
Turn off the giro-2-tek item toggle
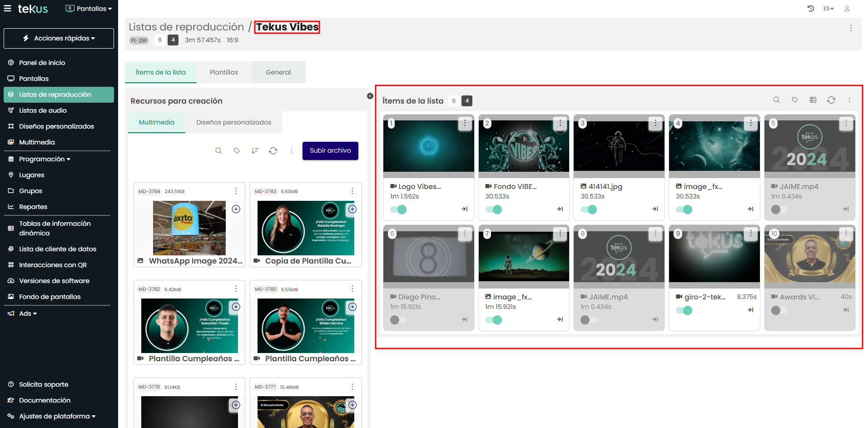click(684, 310)
